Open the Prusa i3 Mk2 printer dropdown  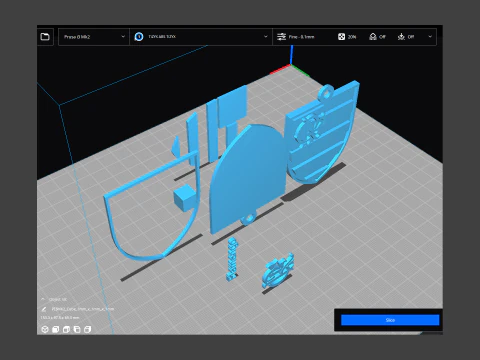(94, 37)
